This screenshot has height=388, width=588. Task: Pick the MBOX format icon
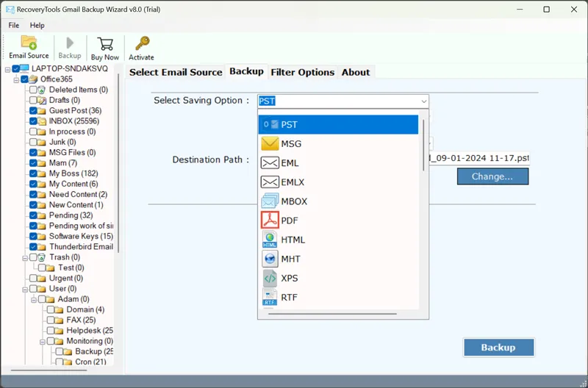270,201
